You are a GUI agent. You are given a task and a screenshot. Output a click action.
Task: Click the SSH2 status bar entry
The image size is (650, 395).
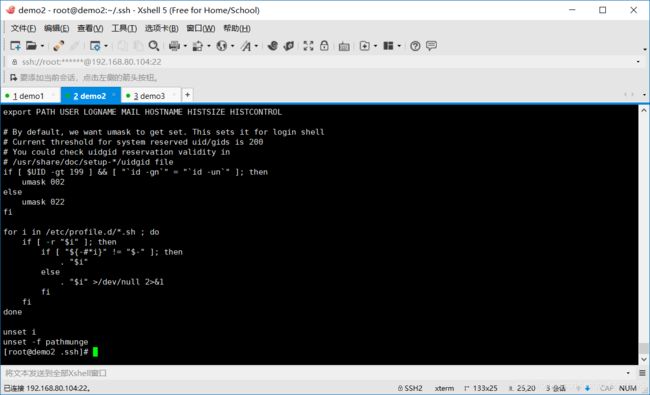pos(410,388)
